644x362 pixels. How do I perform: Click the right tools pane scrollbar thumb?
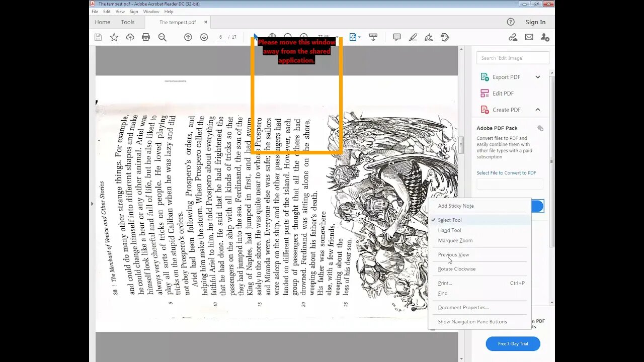[552, 161]
